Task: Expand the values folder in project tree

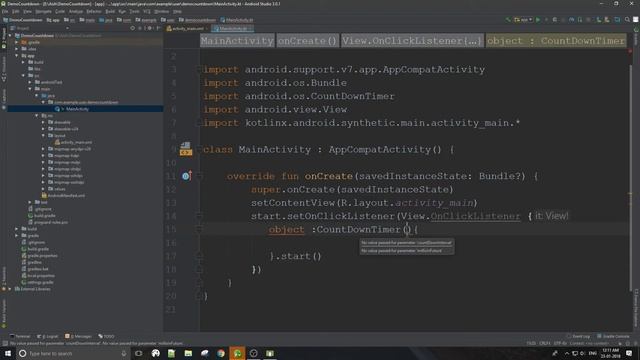Action: click(43, 189)
